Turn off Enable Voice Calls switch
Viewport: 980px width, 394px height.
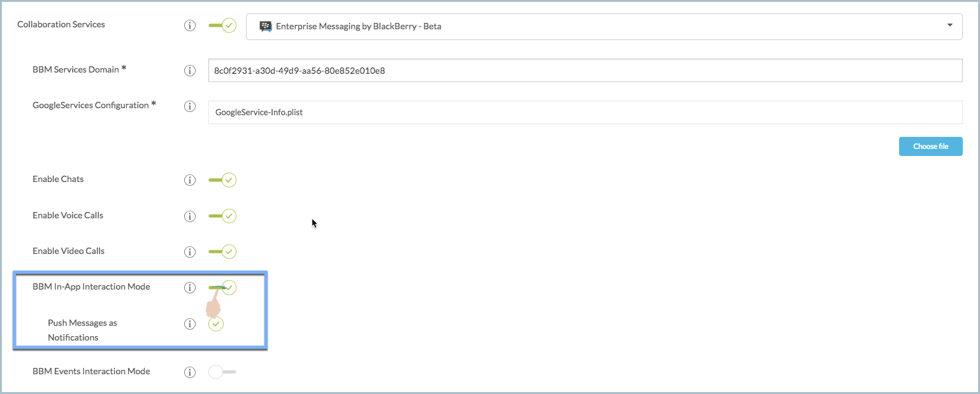click(222, 216)
